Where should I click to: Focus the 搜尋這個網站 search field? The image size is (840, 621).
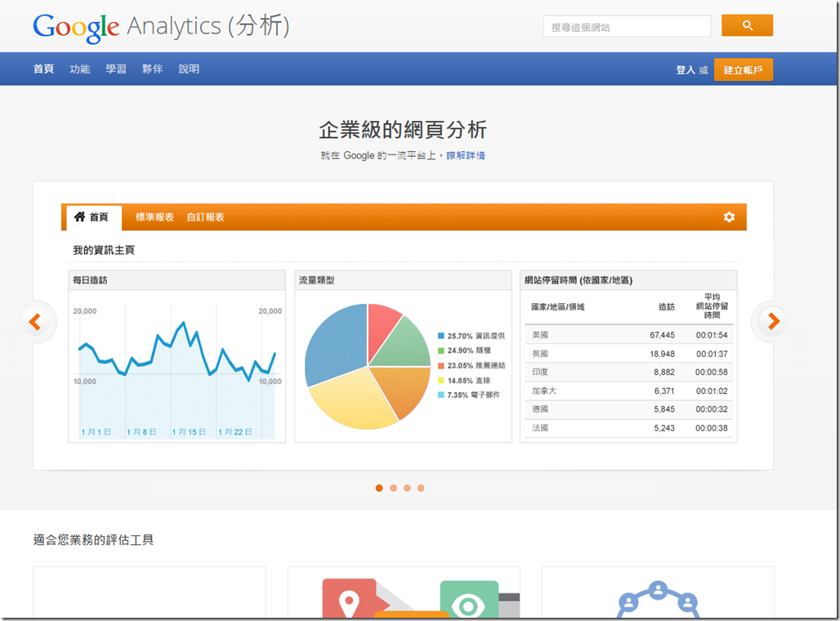coord(627,26)
